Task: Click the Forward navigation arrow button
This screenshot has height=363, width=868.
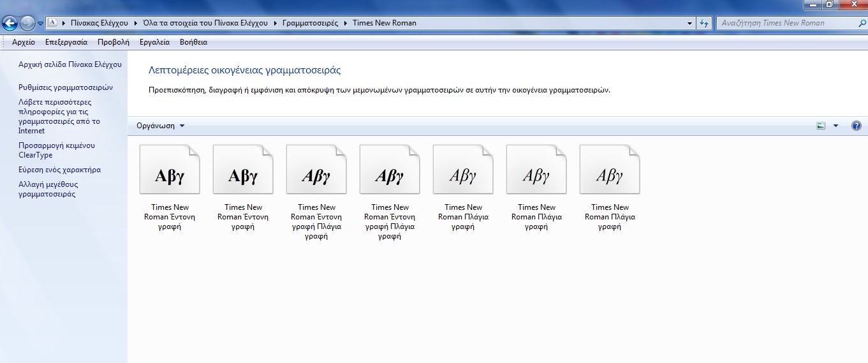Action: pyautogui.click(x=27, y=24)
